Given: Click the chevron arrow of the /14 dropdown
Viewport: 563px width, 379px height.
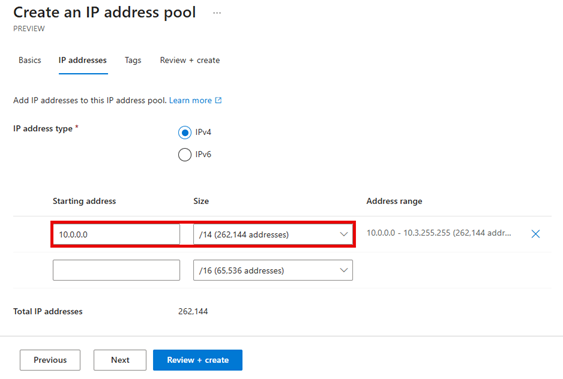Looking at the screenshot, I should tap(344, 234).
